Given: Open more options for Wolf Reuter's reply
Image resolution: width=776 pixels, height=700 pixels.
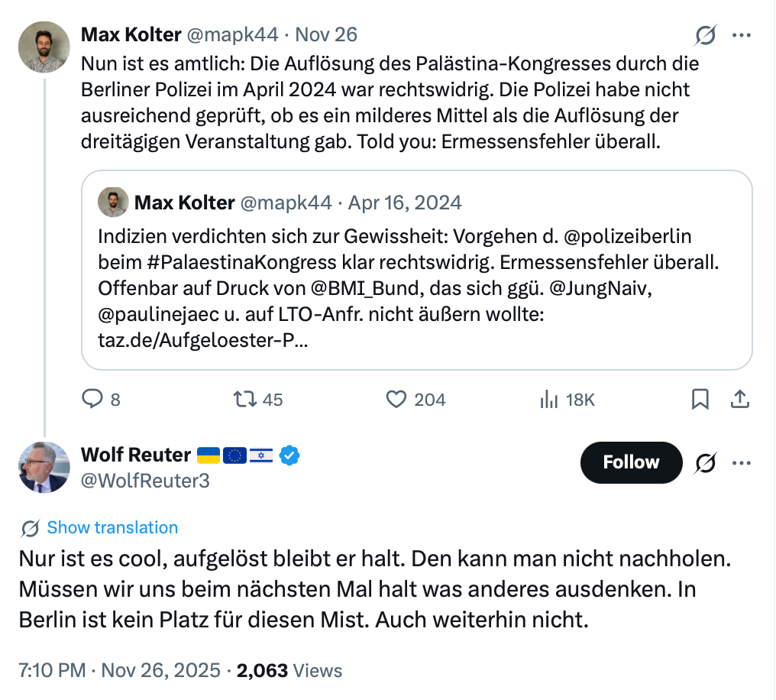Looking at the screenshot, I should point(741,462).
